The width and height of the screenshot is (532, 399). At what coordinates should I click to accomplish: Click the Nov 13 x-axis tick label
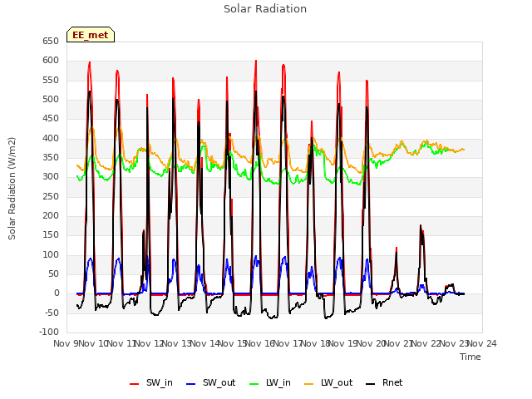177,343
